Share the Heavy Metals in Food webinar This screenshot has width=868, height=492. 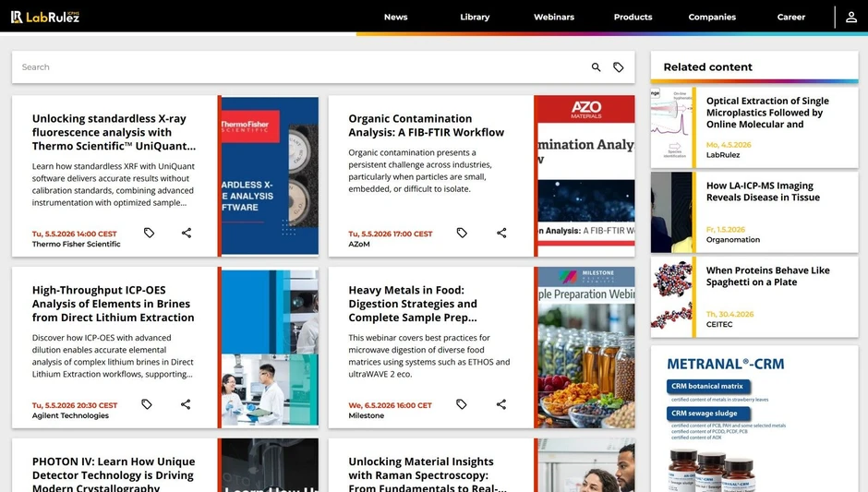coord(501,404)
